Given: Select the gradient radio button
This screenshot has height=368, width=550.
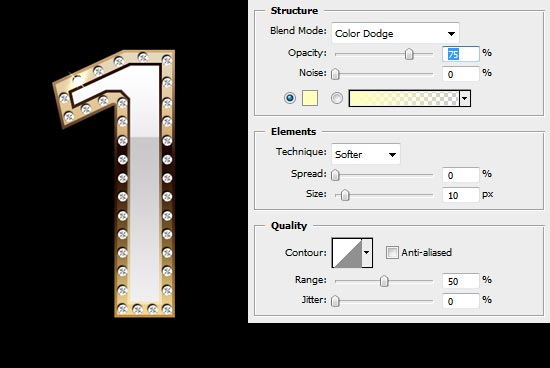Looking at the screenshot, I should [x=337, y=98].
